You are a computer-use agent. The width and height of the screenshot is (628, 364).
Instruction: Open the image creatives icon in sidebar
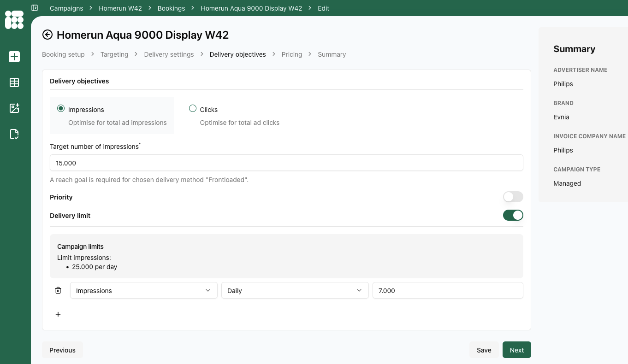(x=14, y=108)
